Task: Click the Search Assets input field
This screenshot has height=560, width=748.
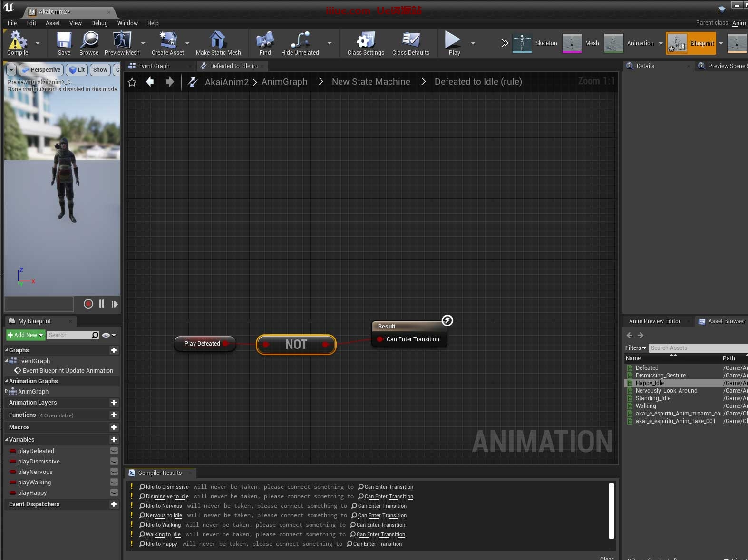Action: (x=697, y=348)
